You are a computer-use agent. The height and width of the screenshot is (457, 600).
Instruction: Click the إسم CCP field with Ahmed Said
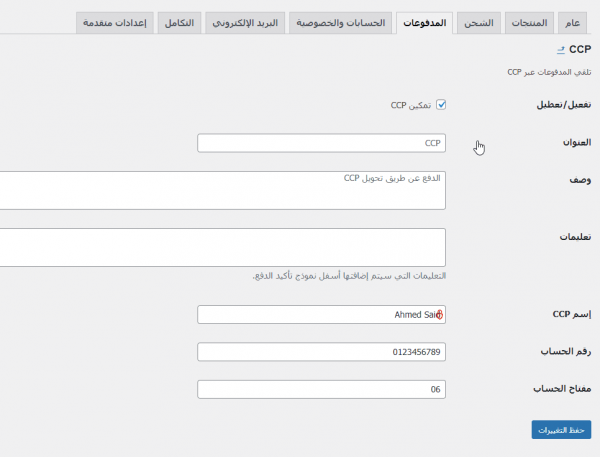click(320, 315)
